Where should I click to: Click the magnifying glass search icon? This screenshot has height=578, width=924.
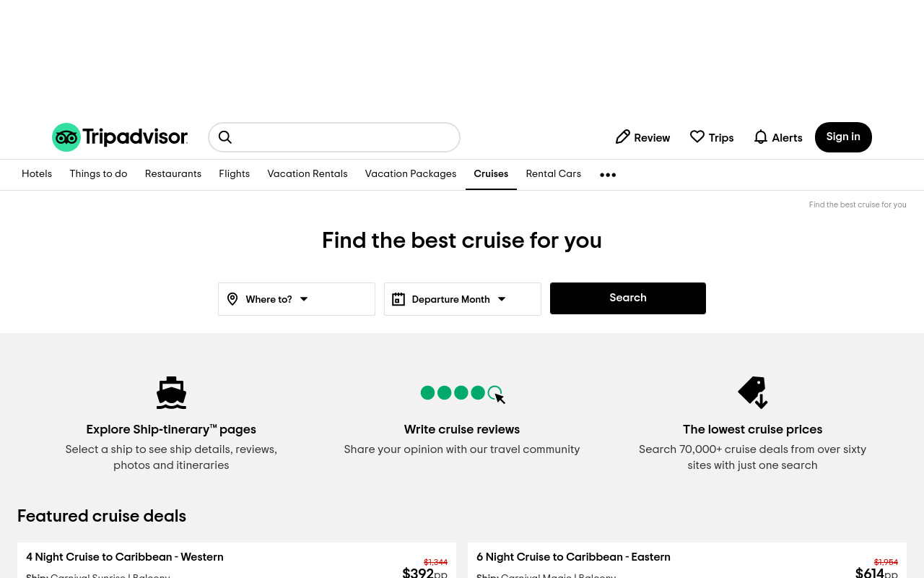(225, 137)
